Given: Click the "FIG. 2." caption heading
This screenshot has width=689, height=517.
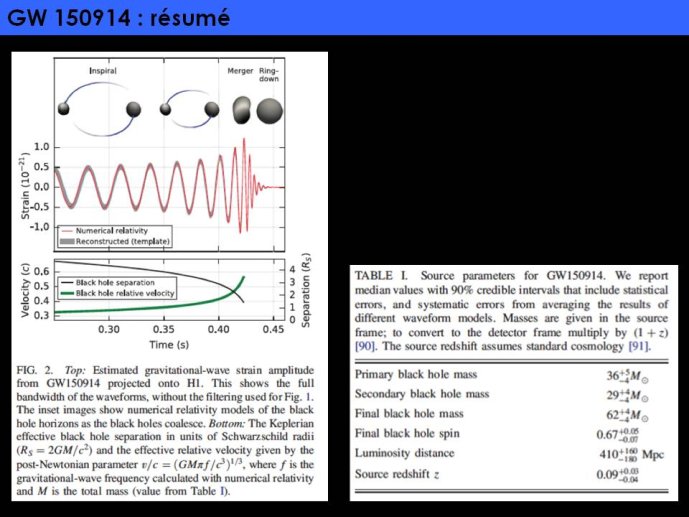Looking at the screenshot, I should 34,370.
